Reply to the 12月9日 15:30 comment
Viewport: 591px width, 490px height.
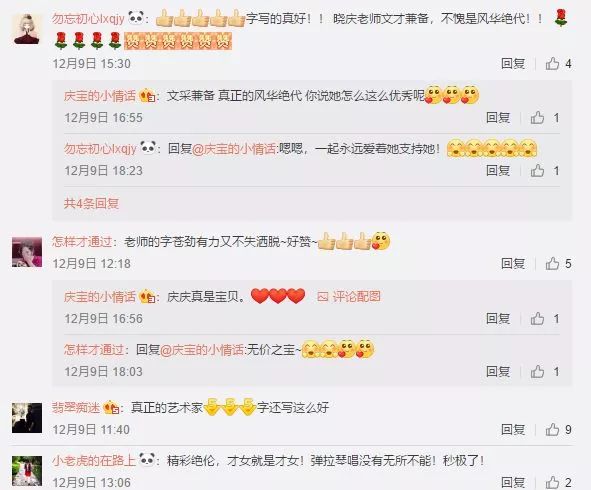pyautogui.click(x=513, y=63)
